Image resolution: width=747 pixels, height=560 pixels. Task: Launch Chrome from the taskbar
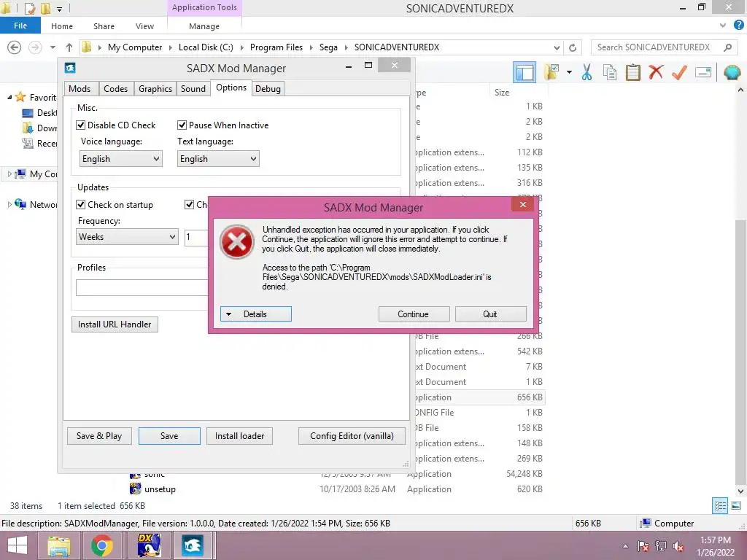101,545
